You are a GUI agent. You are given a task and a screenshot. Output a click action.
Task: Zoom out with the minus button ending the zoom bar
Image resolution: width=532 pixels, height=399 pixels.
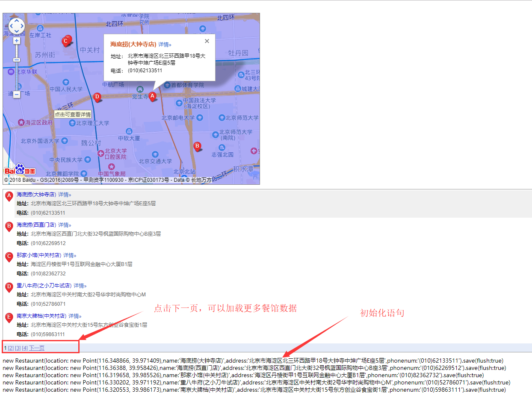[x=17, y=94]
